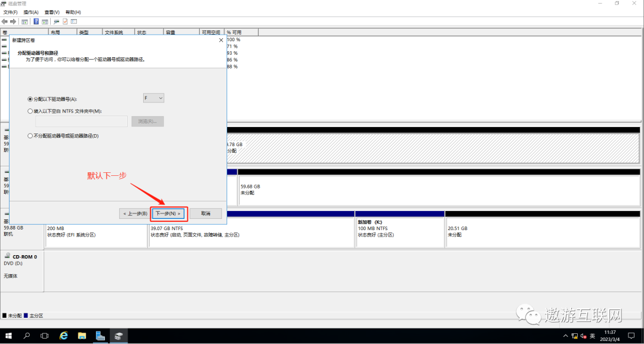Open Server Manager taskbar icon

coord(100,336)
